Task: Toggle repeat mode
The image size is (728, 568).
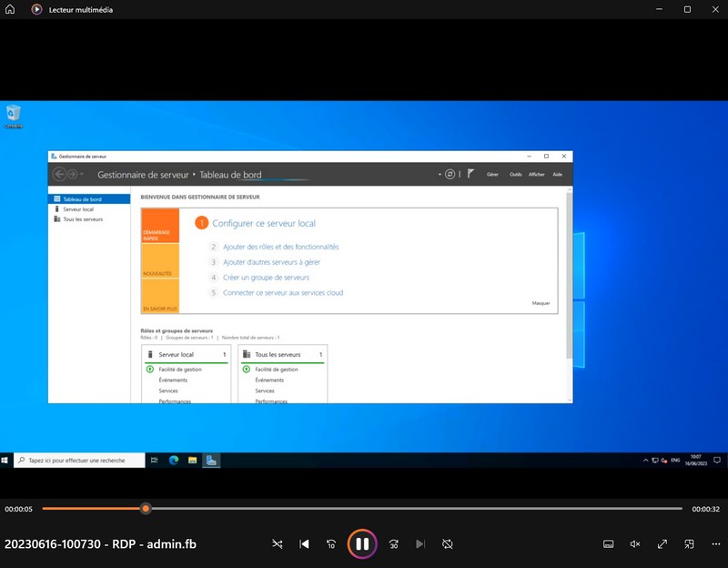Action: (447, 544)
